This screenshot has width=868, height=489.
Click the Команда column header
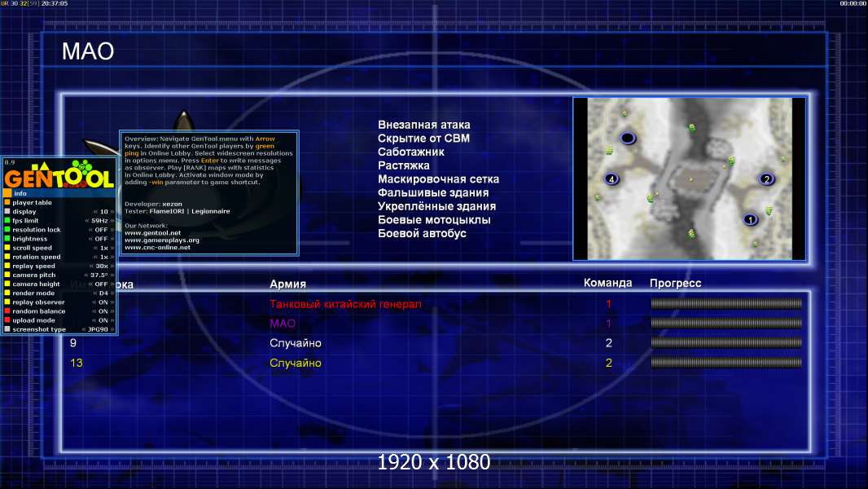click(x=607, y=283)
